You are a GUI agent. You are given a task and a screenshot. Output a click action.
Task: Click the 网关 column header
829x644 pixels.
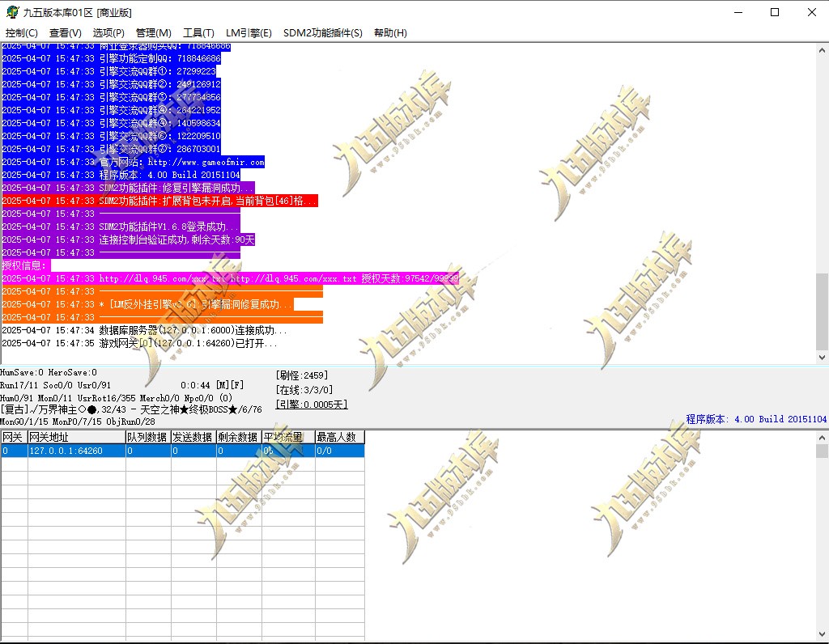(x=14, y=437)
